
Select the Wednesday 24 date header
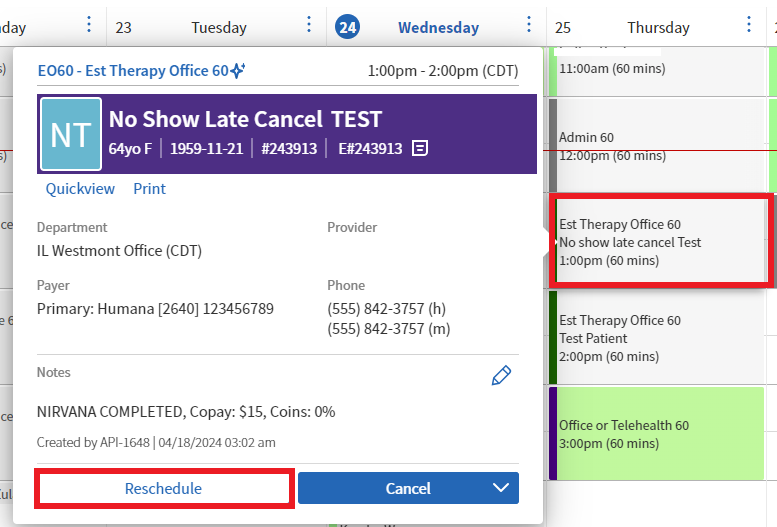[408, 27]
